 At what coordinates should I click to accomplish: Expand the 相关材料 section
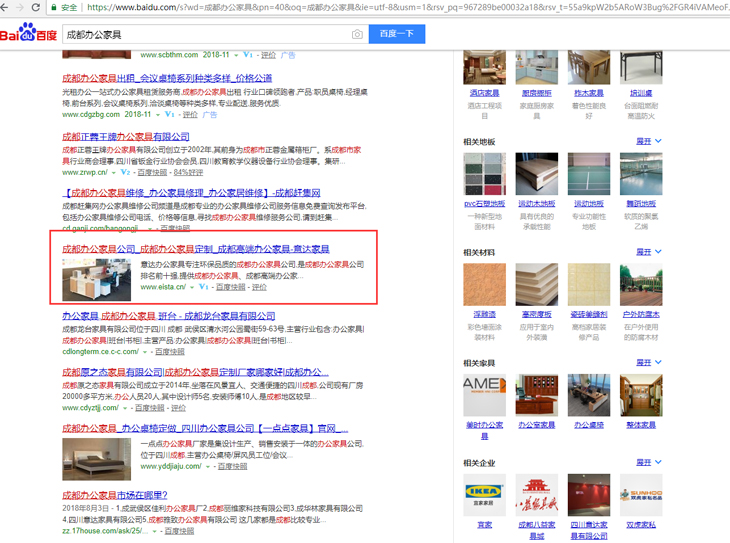[x=649, y=252]
